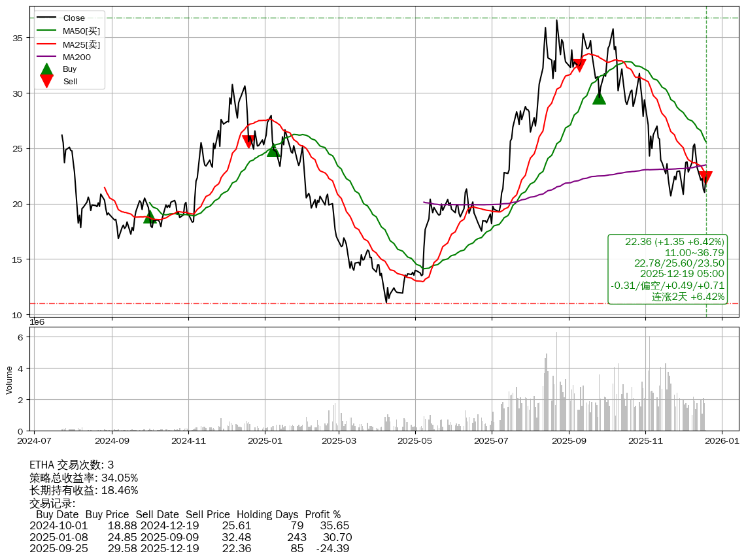Click the green Buy marker near 2024-10
Image resolution: width=746 pixels, height=560 pixels.
pos(150,216)
